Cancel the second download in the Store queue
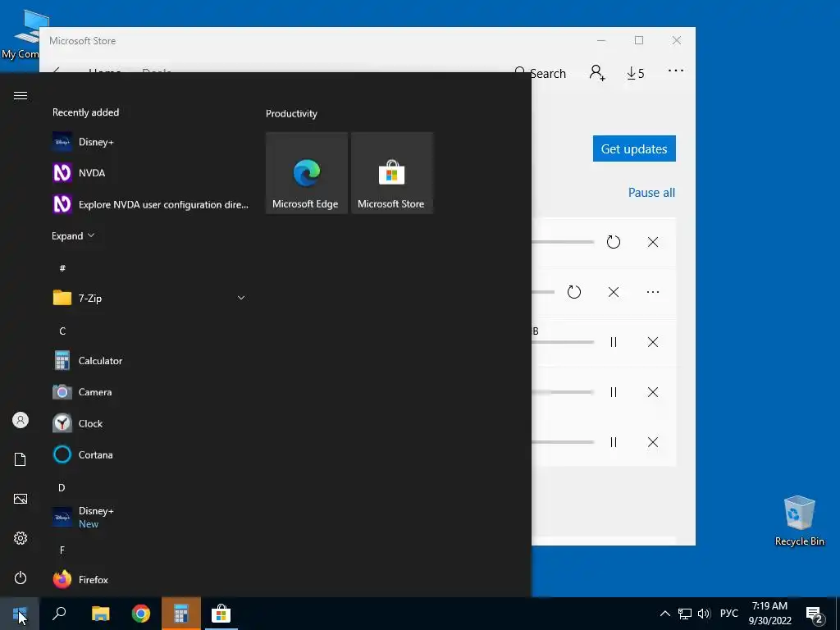This screenshot has height=630, width=840. [x=614, y=292]
